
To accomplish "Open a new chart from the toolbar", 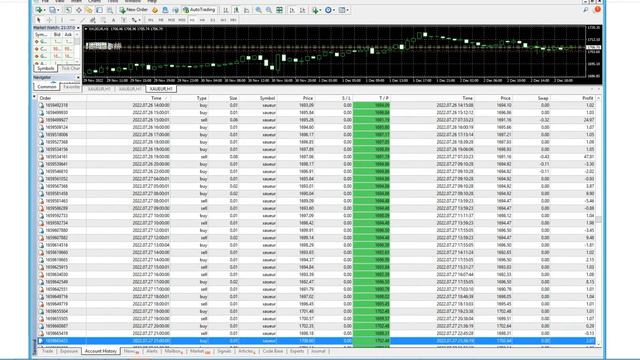I will [38, 10].
